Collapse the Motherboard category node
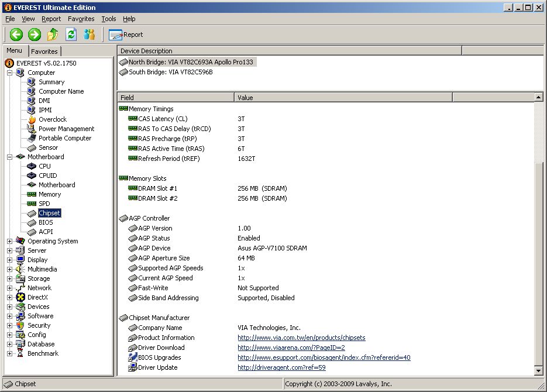 tap(10, 157)
